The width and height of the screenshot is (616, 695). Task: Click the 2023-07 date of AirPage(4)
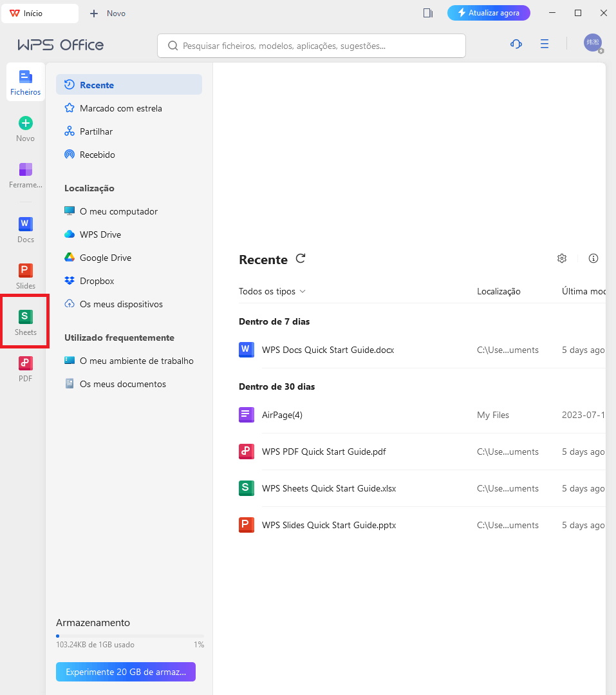pos(583,415)
